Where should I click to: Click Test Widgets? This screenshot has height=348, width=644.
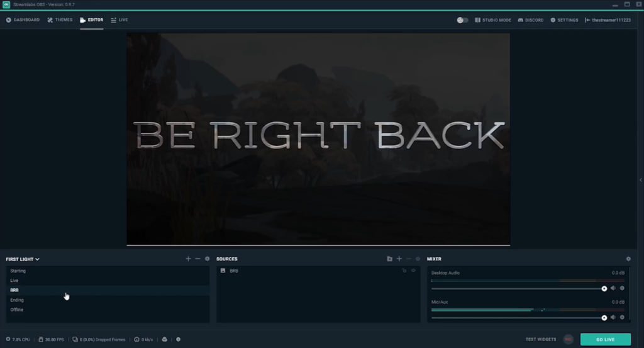pos(540,339)
